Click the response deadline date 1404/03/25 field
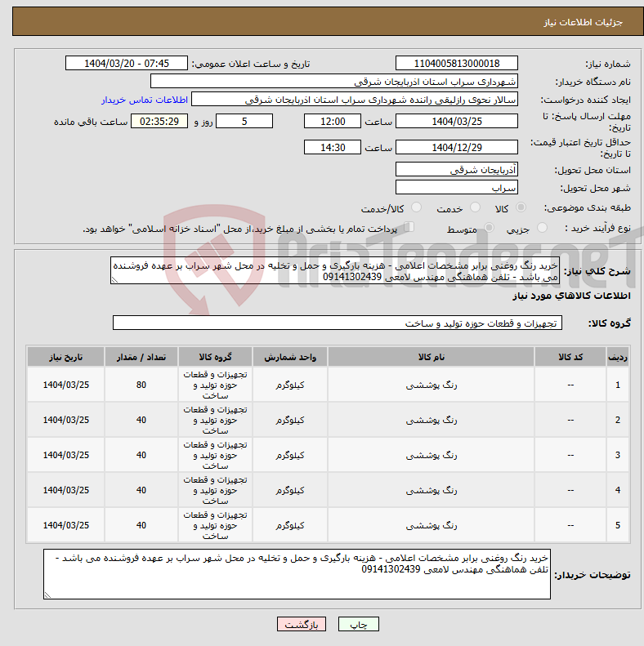 (456, 121)
